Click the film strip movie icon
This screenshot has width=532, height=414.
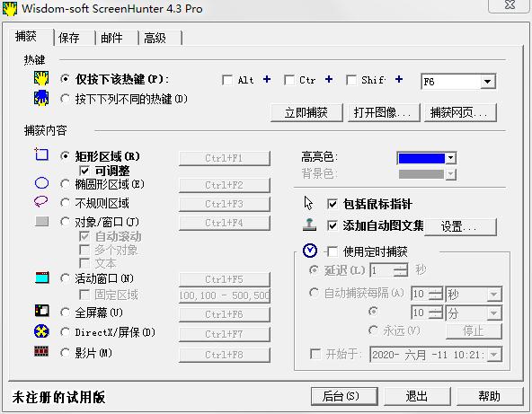41,351
